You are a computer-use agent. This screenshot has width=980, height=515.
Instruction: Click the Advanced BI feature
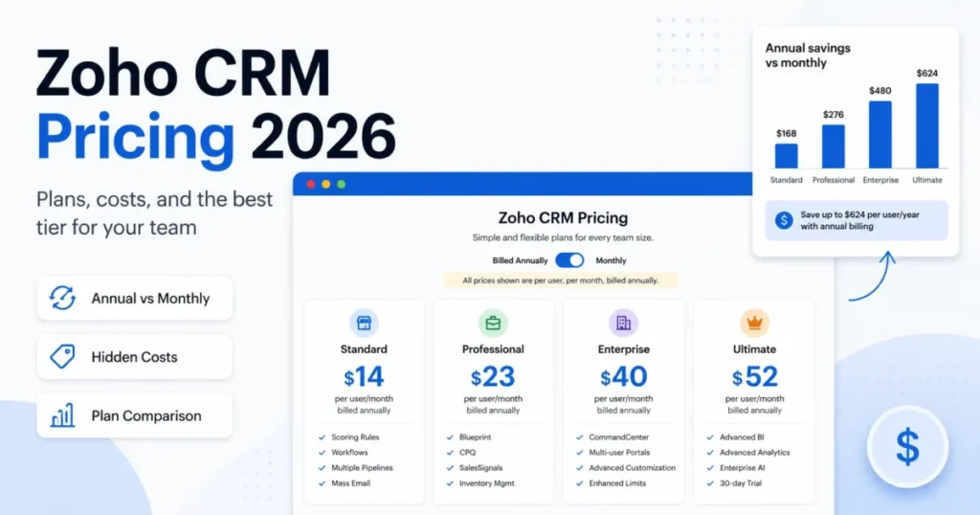[742, 437]
